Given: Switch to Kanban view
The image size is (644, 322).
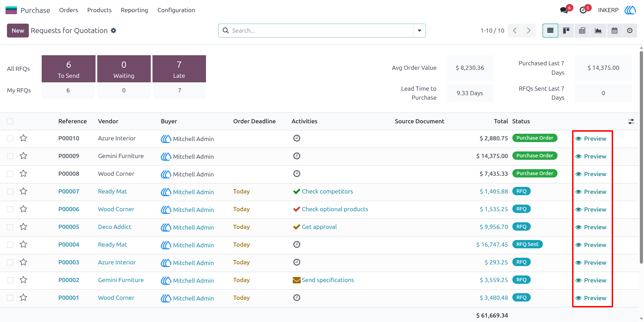Looking at the screenshot, I should click(x=566, y=31).
